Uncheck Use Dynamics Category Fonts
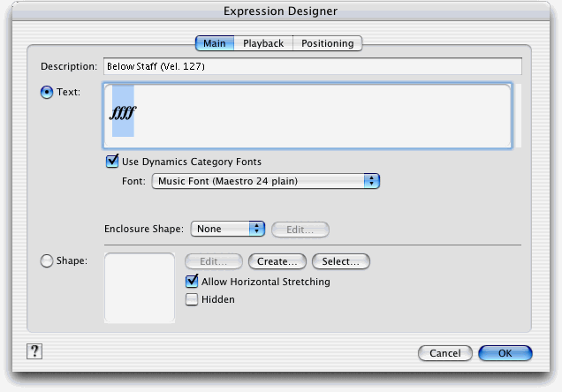This screenshot has width=562, height=392. pos(112,162)
